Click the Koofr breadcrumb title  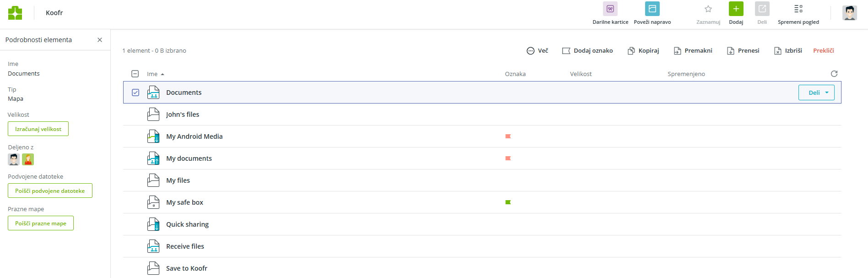pyautogui.click(x=54, y=13)
